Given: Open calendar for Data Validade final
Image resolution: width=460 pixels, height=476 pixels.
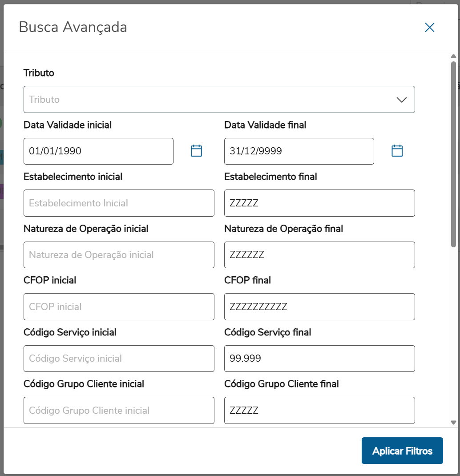Looking at the screenshot, I should [397, 151].
